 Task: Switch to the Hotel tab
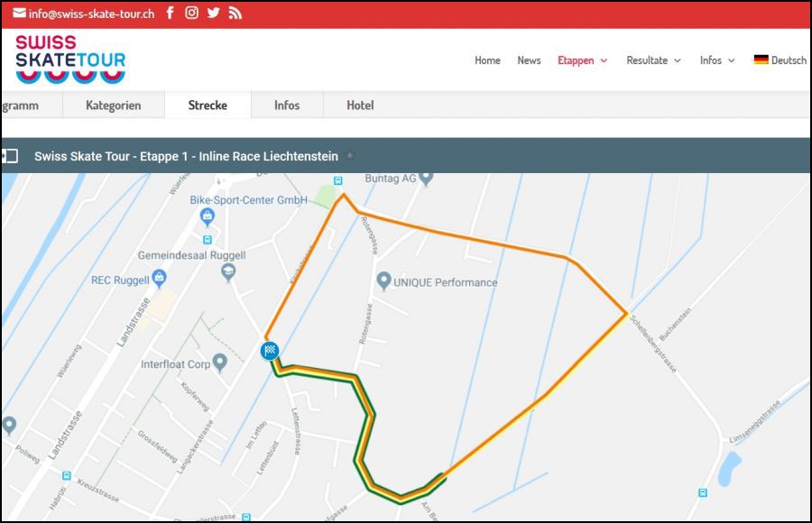point(360,106)
